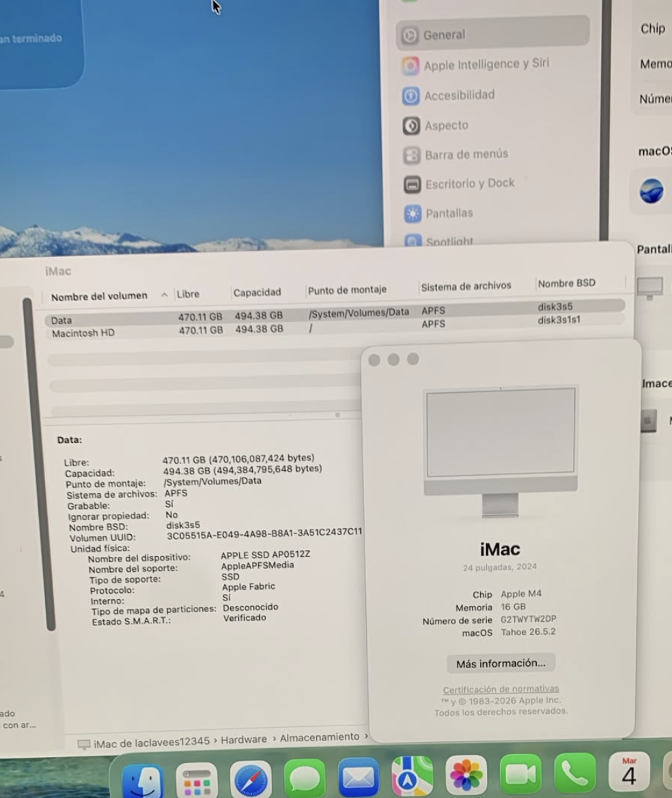Click the macOS Tahoe icon in settings
Screen dimensions: 672x798
[652, 191]
